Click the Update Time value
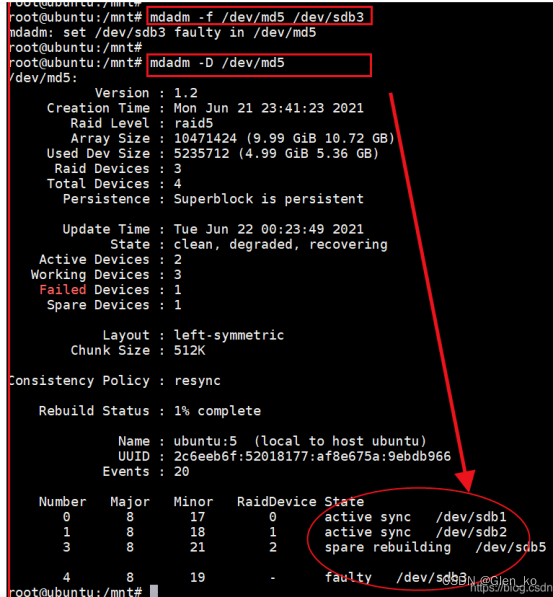Screen dimensions: 553x597 pos(269,229)
